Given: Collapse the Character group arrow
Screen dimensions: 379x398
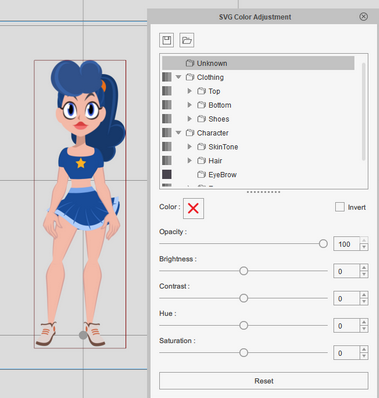Looking at the screenshot, I should tap(179, 133).
